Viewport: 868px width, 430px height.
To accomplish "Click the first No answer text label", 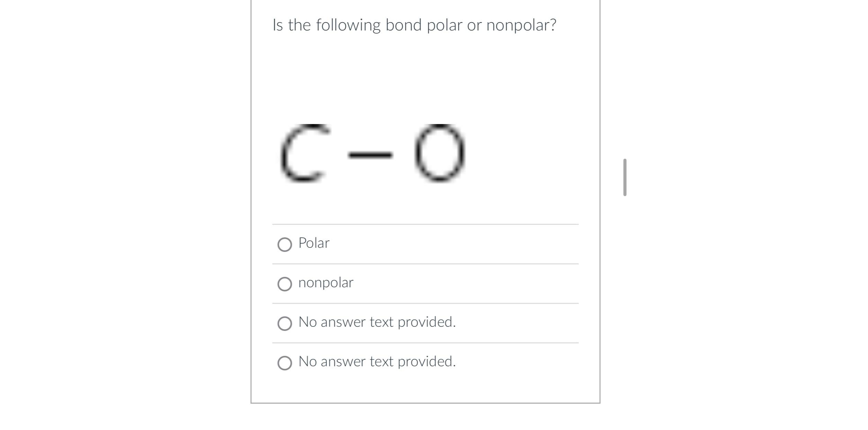I will click(x=377, y=322).
